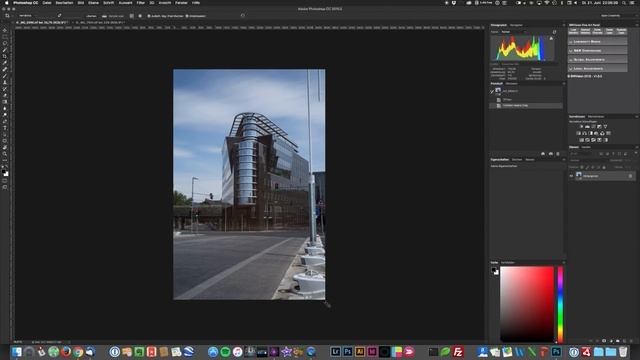Hide the Hintergrund layer with eye icon
Image resolution: width=640 pixels, height=360 pixels.
571,176
